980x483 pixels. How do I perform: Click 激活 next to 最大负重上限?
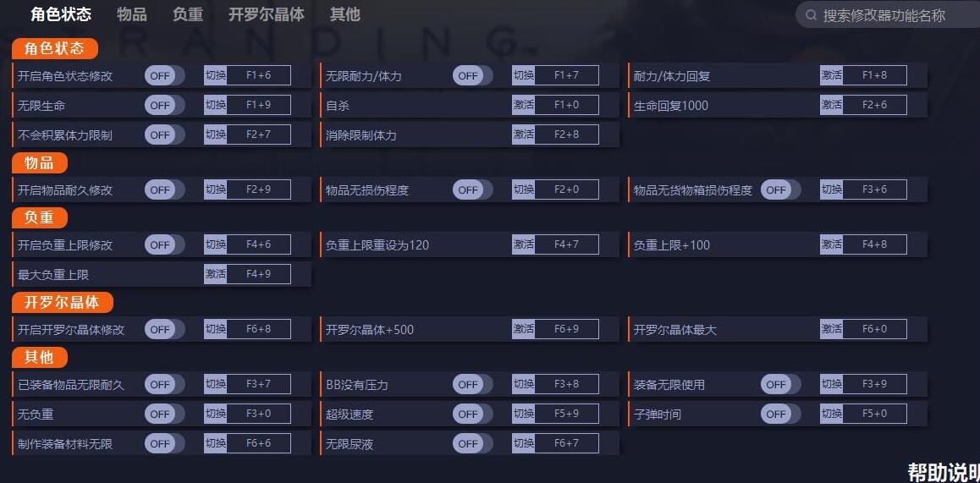tap(215, 274)
